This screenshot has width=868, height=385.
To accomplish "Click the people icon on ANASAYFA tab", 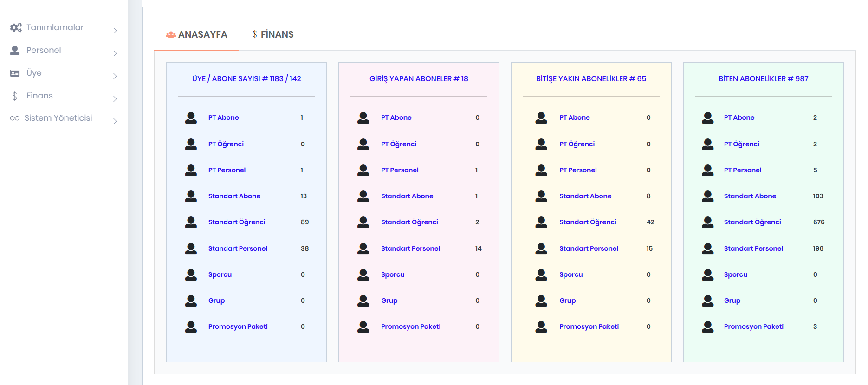I will (x=171, y=34).
